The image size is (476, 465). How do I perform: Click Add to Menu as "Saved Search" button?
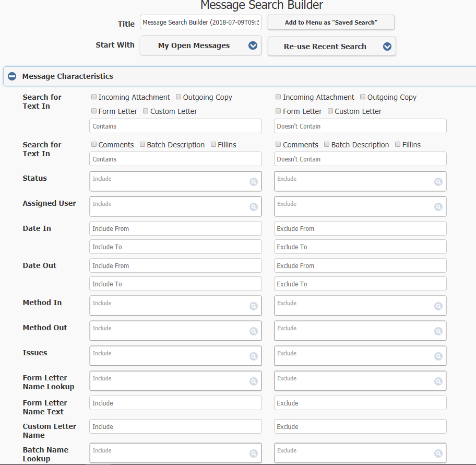point(331,22)
